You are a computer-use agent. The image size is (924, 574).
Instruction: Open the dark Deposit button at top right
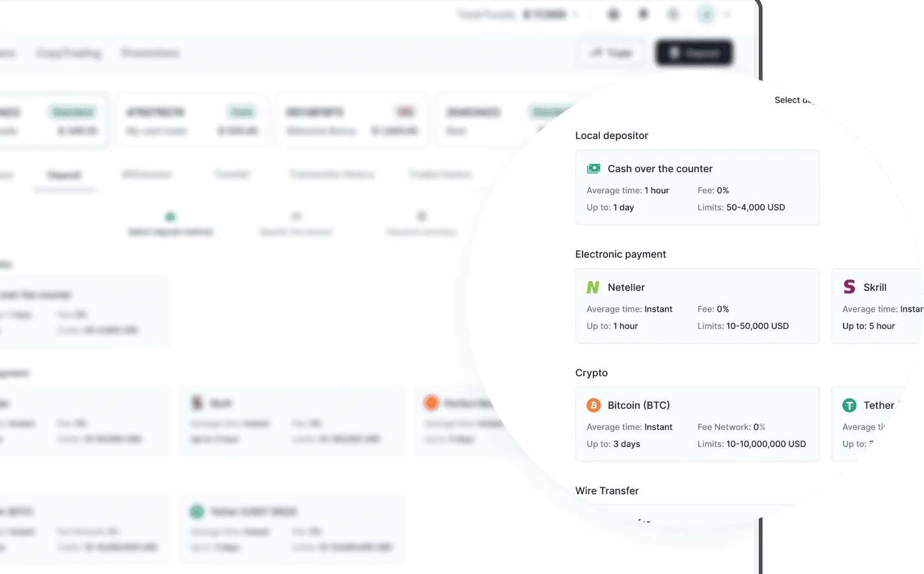tap(694, 53)
